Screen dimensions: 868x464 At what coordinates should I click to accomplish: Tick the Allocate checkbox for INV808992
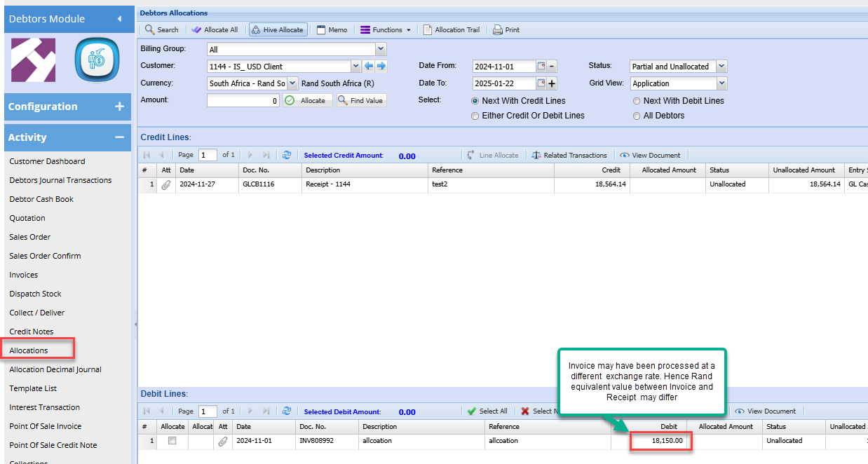(172, 441)
